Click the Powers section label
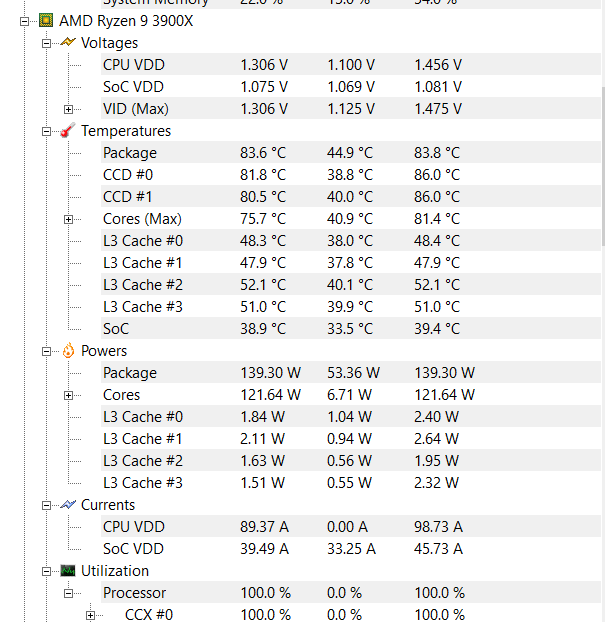This screenshot has width=605, height=622. [104, 351]
